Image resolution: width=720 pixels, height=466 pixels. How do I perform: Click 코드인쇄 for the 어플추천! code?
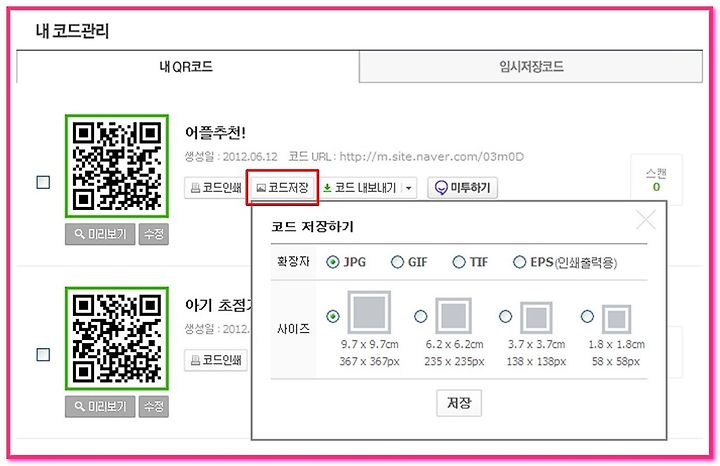coord(216,187)
